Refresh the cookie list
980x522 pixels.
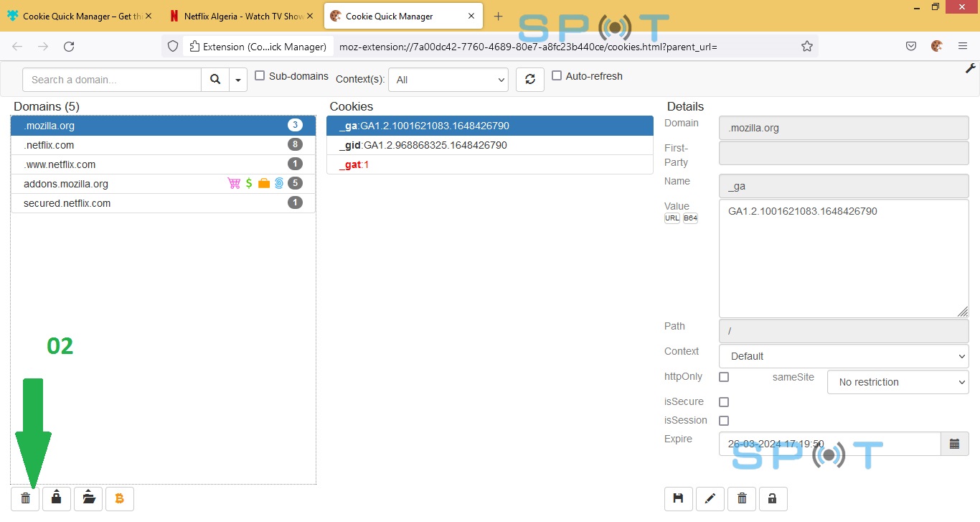pyautogui.click(x=530, y=80)
